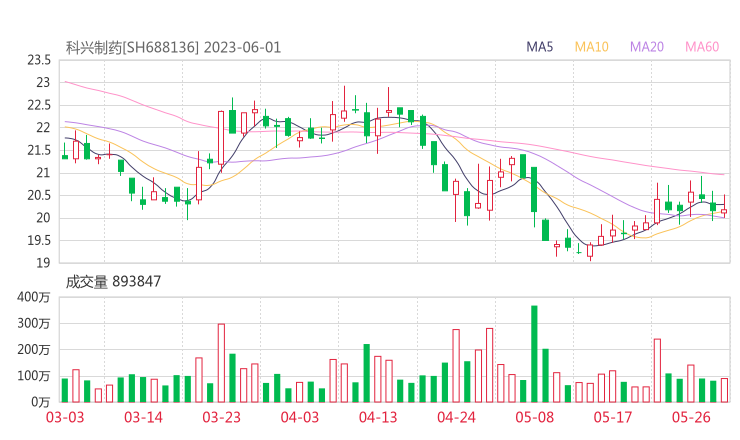Click the 03-14 date axis label
Viewport: 740px width, 440px height.
tap(143, 417)
